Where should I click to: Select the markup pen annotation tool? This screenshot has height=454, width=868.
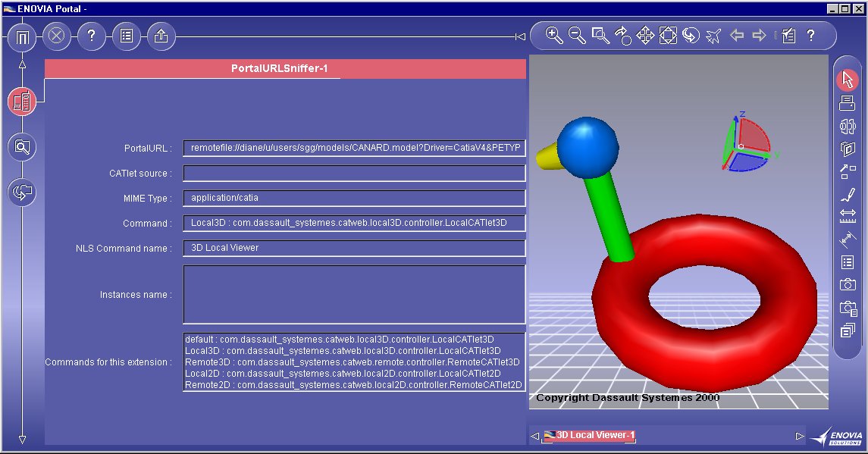pos(848,194)
